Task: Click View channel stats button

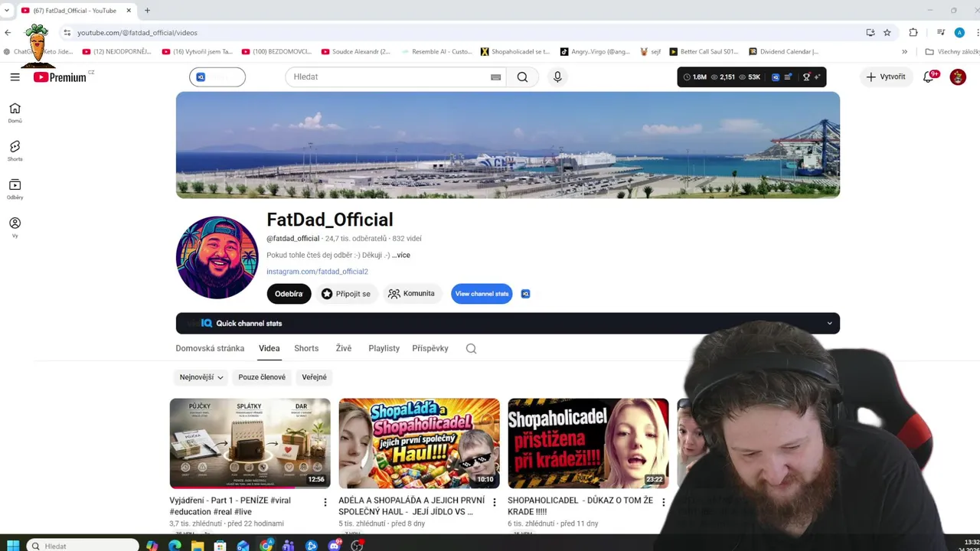Action: pos(482,294)
